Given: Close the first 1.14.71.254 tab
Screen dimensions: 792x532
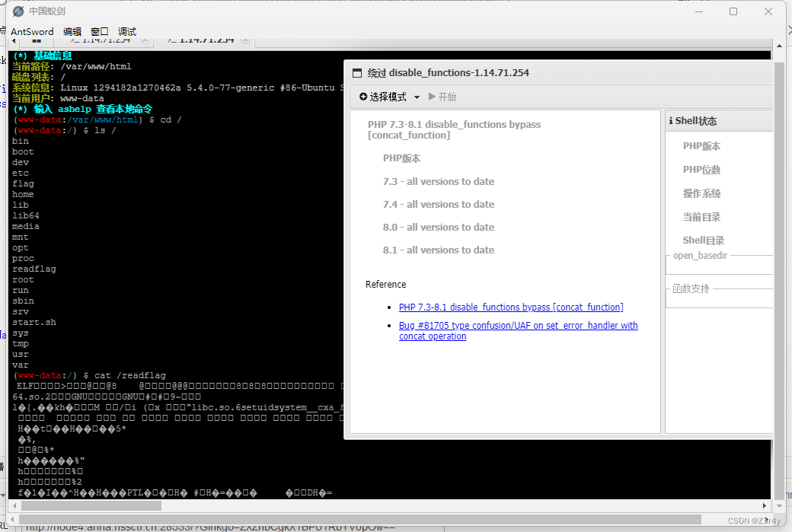Looking at the screenshot, I should coord(144,39).
